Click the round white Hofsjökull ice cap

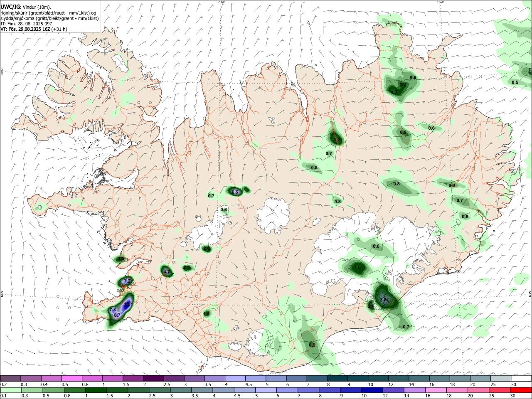pos(273,216)
